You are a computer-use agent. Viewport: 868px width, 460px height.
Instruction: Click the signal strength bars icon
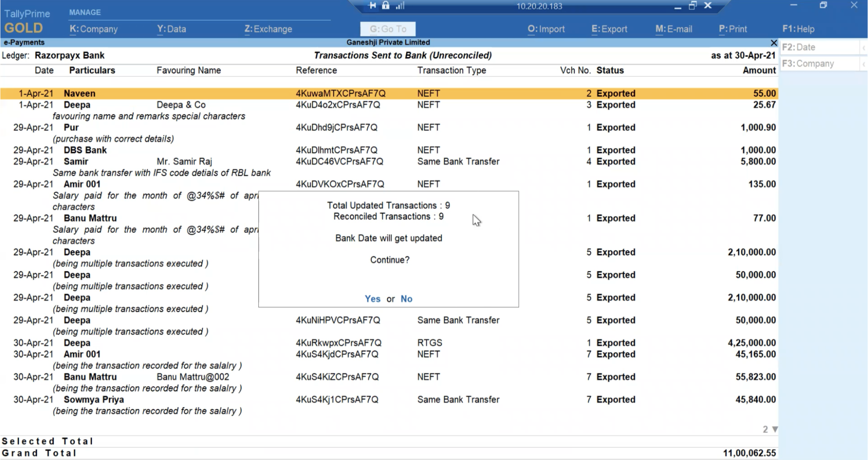(x=400, y=5)
